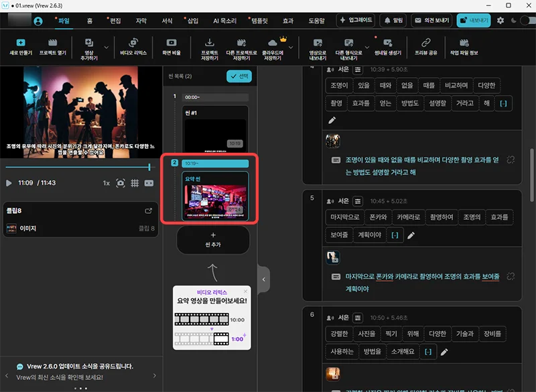Open 화면 비율 setting
536x392 pixels.
pos(172,47)
